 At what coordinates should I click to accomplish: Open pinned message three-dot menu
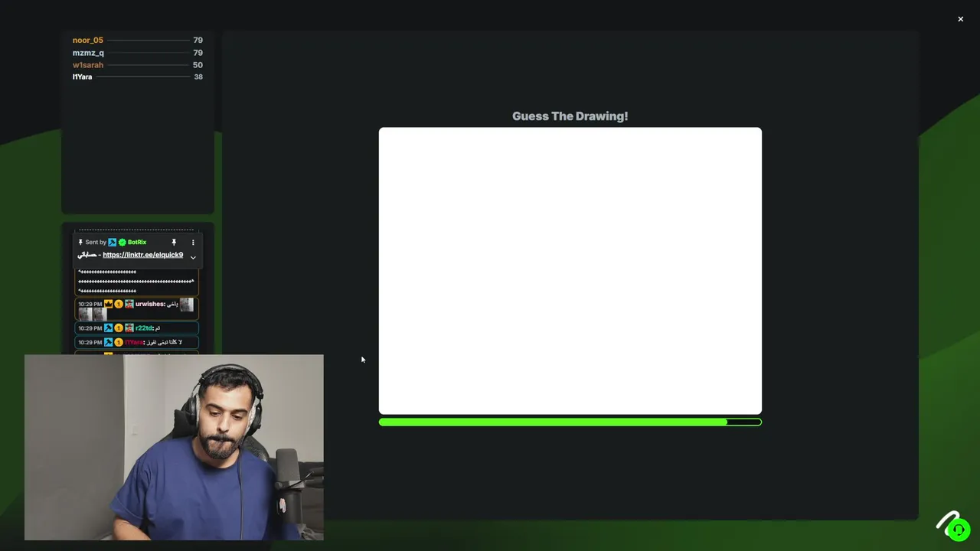pyautogui.click(x=193, y=243)
